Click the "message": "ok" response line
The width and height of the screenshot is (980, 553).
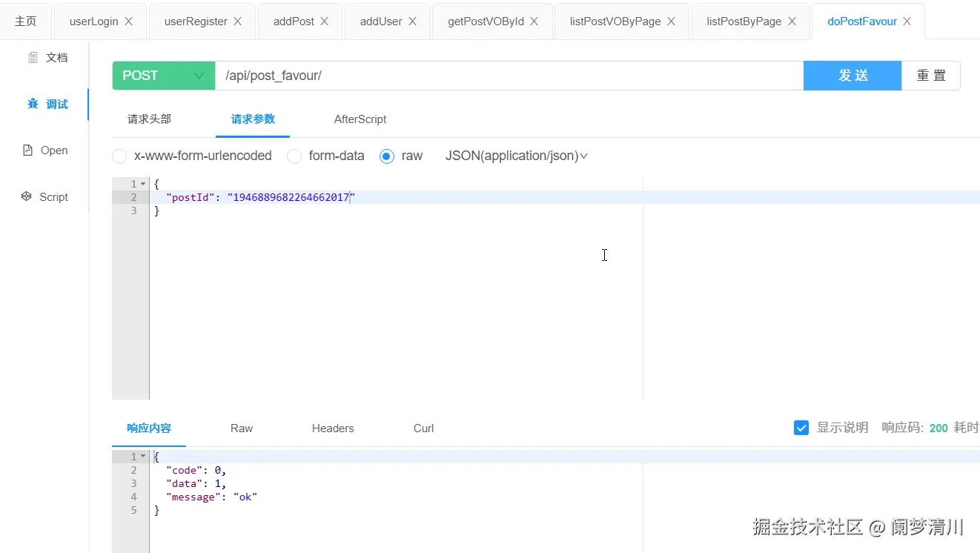(x=212, y=497)
